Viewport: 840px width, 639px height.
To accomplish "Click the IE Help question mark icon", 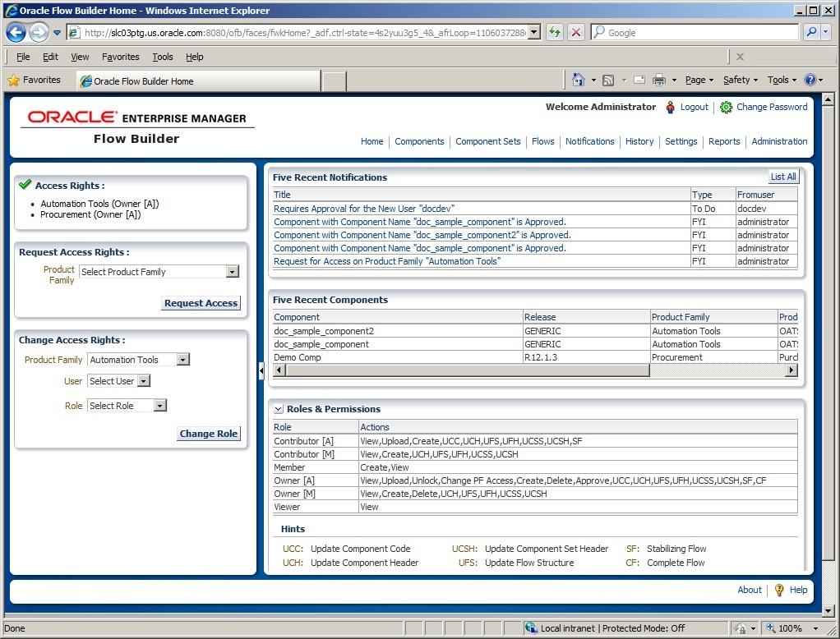I will coord(810,80).
